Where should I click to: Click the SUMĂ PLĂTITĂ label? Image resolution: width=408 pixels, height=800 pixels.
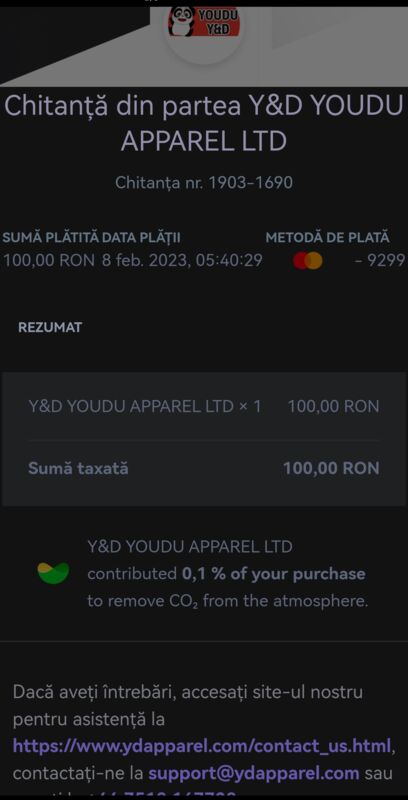click(x=51, y=238)
